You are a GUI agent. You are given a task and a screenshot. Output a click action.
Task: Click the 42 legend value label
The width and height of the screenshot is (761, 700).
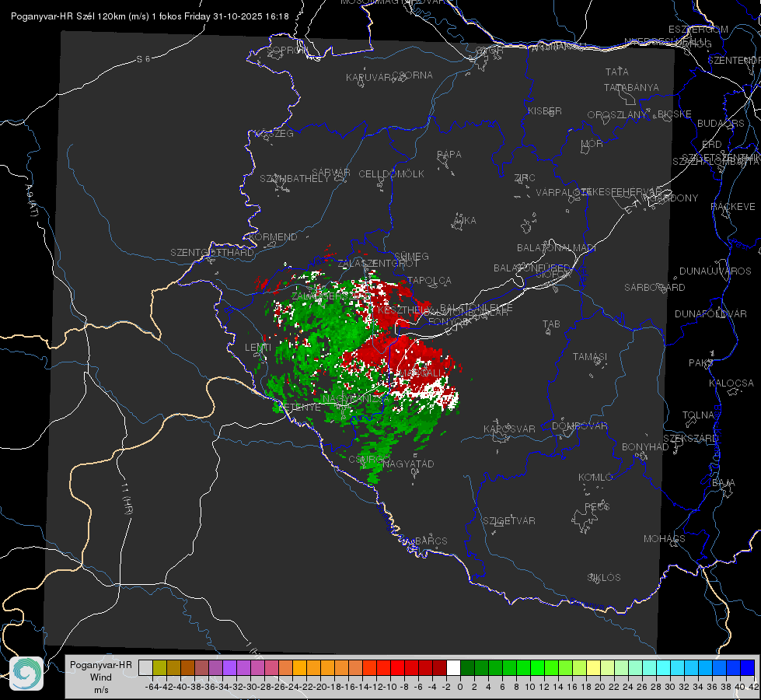click(754, 687)
